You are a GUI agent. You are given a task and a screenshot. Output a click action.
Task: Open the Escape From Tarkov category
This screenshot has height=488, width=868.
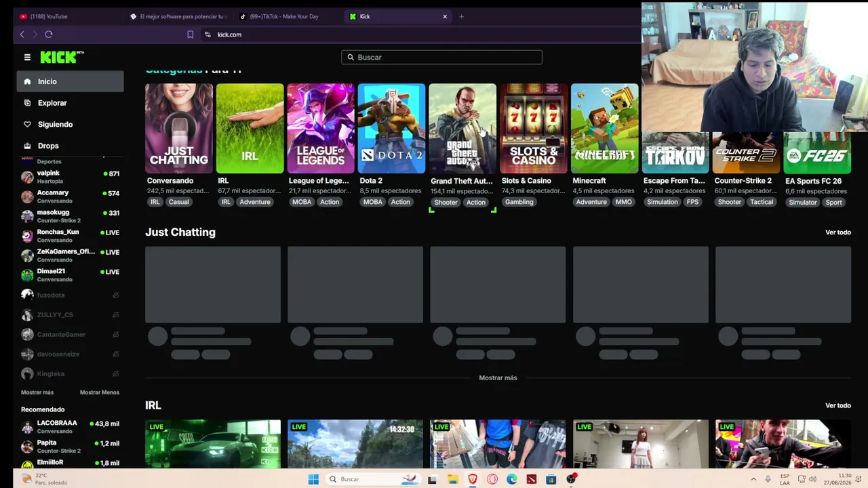coord(675,152)
